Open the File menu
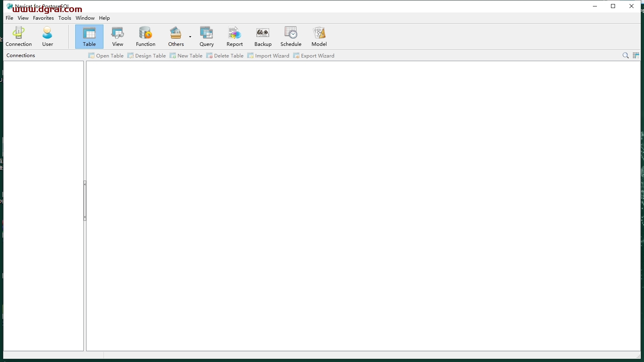Screen dimensions: 644x362 (x=9, y=18)
